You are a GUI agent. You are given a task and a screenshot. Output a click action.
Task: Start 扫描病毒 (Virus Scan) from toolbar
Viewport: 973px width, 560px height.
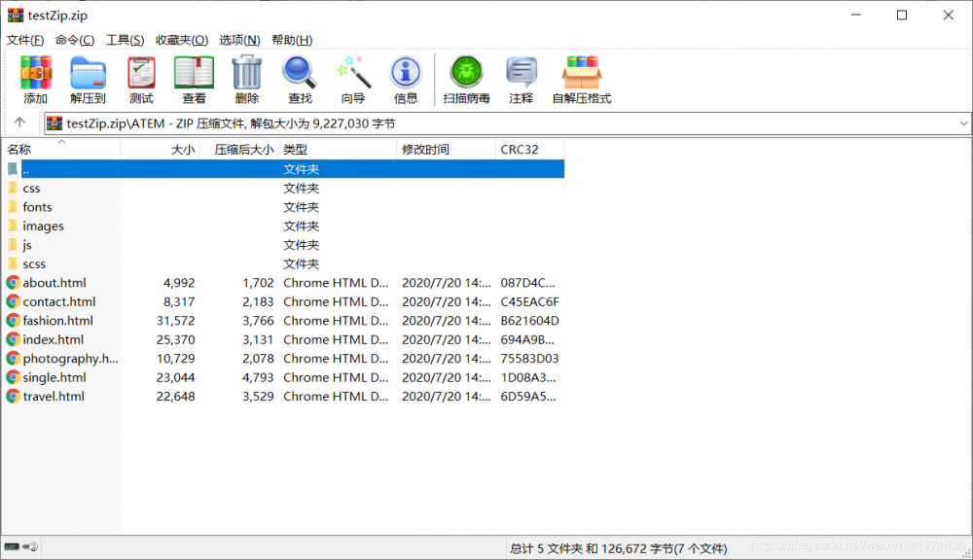point(466,78)
